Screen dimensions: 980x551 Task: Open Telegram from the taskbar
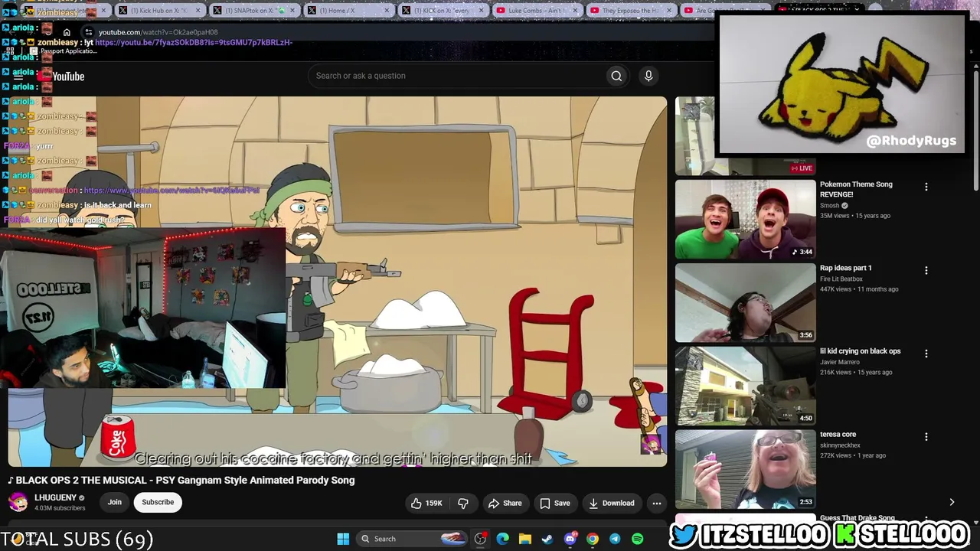(x=614, y=539)
